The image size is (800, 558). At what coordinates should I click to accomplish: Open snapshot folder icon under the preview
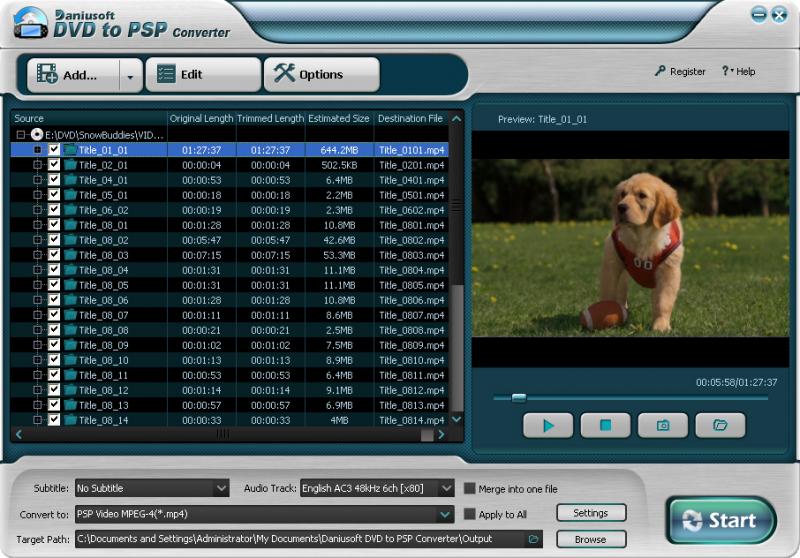[x=720, y=425]
